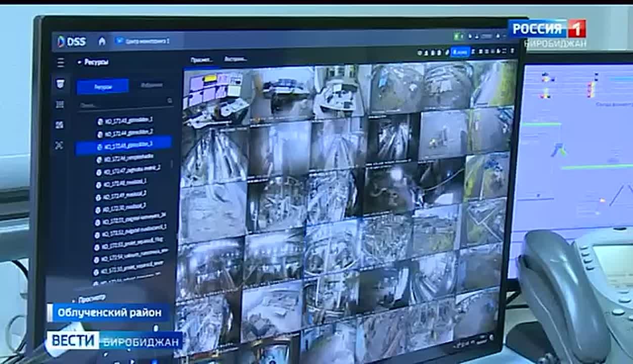
Task: Collapse the Ресурсы section header
Action: (x=93, y=62)
